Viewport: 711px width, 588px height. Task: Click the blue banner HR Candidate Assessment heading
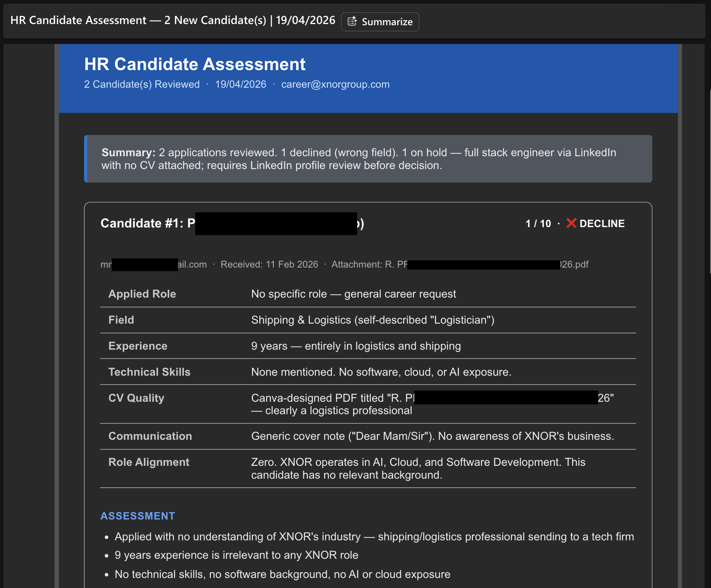195,64
